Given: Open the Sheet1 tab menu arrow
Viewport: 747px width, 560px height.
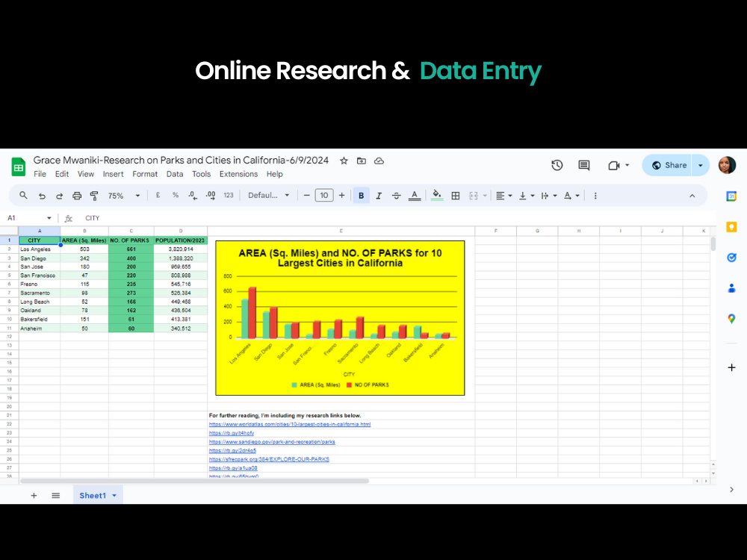Looking at the screenshot, I should click(x=114, y=496).
